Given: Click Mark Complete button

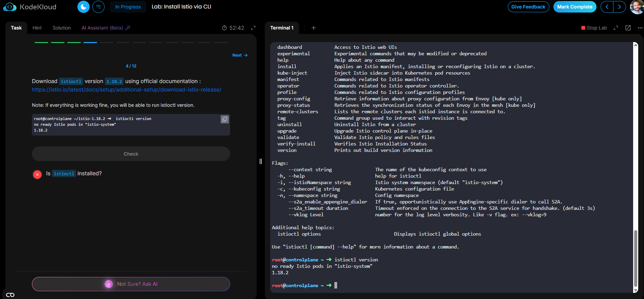Looking at the screenshot, I should point(574,7).
